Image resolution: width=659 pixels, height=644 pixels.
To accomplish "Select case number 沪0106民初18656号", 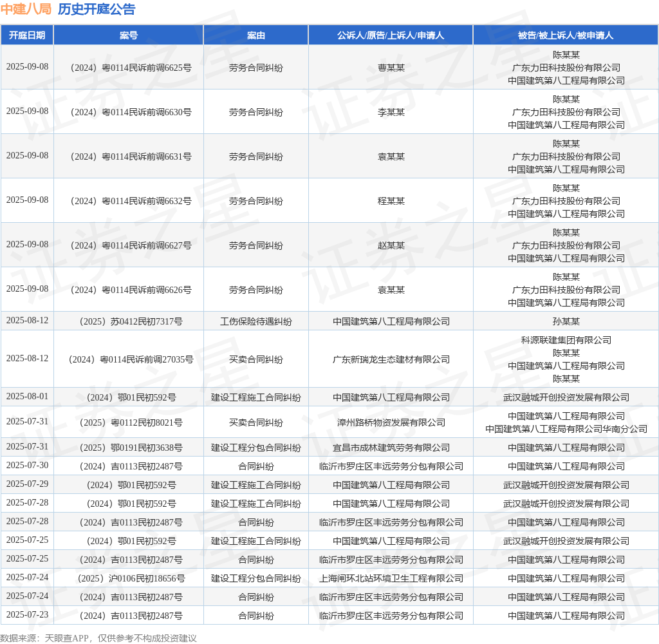I will (131, 579).
